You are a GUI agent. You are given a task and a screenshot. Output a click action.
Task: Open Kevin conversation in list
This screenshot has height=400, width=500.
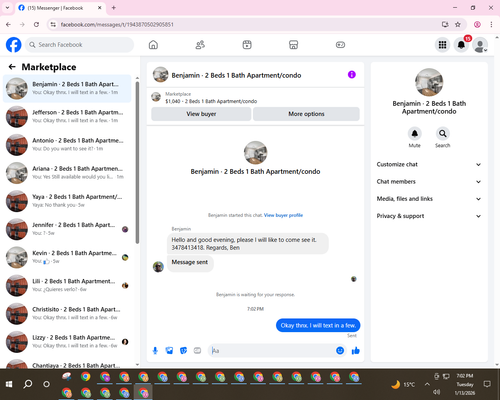tap(67, 257)
